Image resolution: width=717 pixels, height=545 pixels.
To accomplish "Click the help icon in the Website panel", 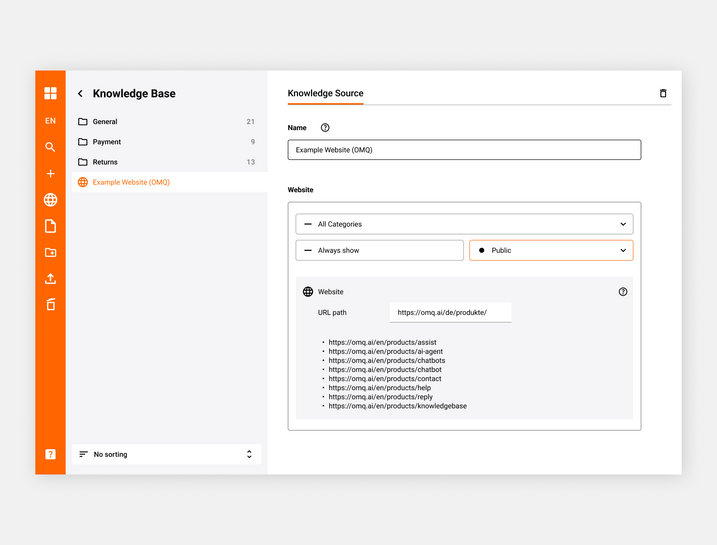I will coord(623,292).
